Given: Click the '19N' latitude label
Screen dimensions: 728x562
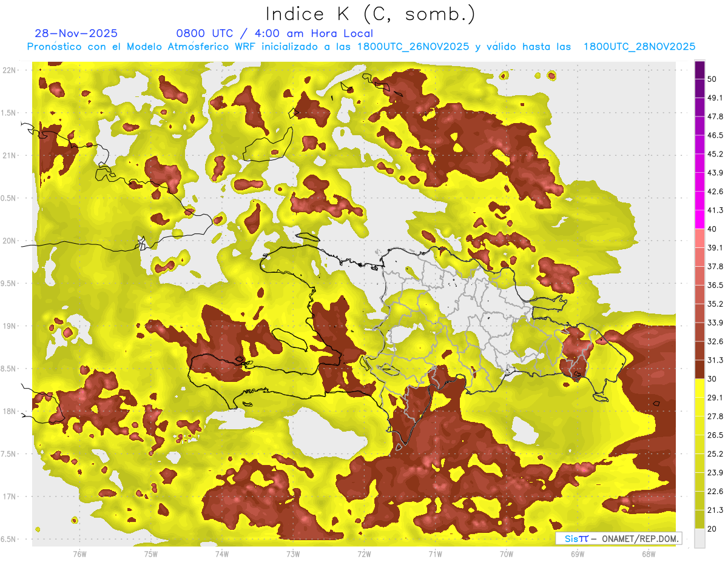Looking at the screenshot, I should coord(10,326).
